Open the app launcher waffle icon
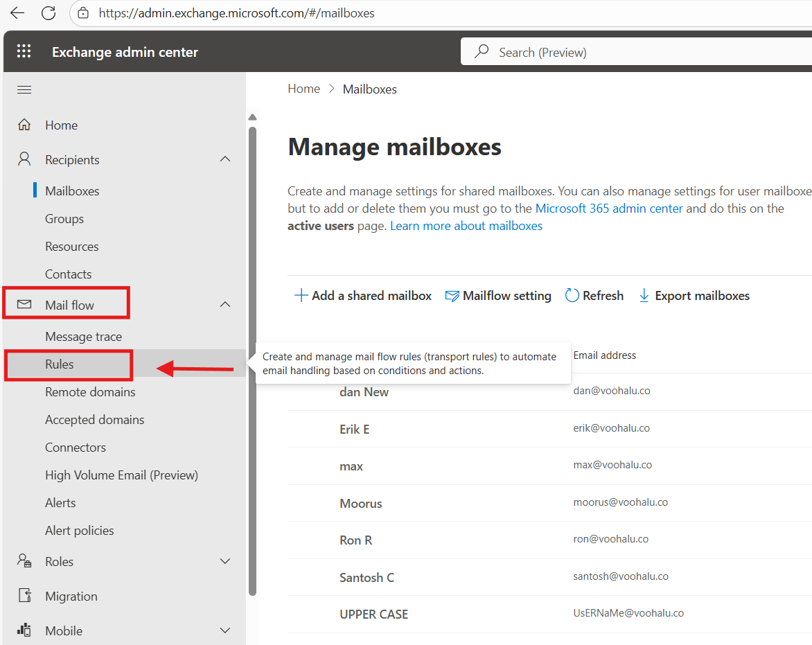This screenshot has width=812, height=645. click(x=24, y=52)
